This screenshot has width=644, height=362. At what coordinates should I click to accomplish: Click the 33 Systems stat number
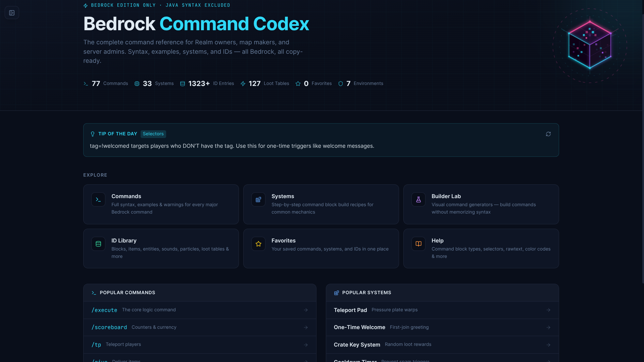pyautogui.click(x=147, y=84)
